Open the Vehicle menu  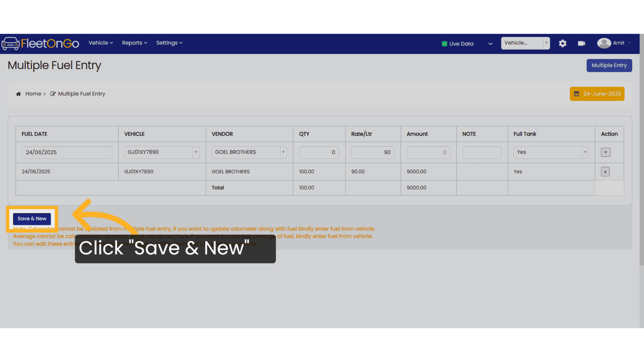coord(101,43)
